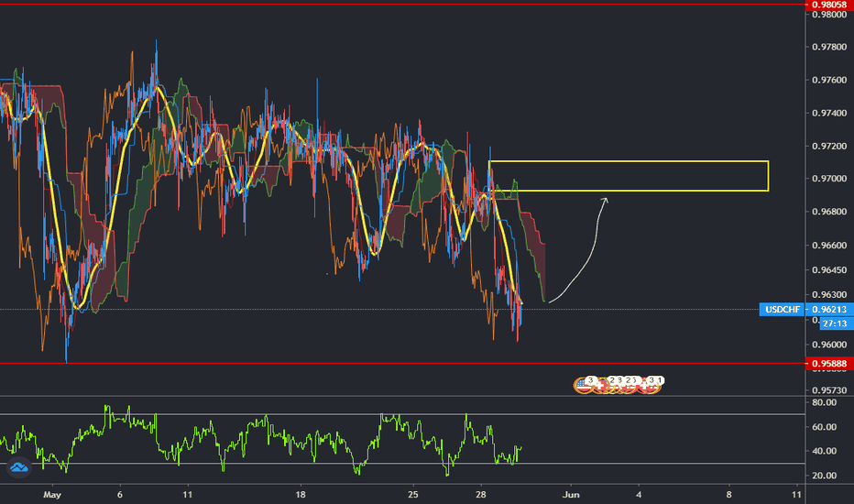
Task: Click the RSI scale value 20.00
Action: 824,475
